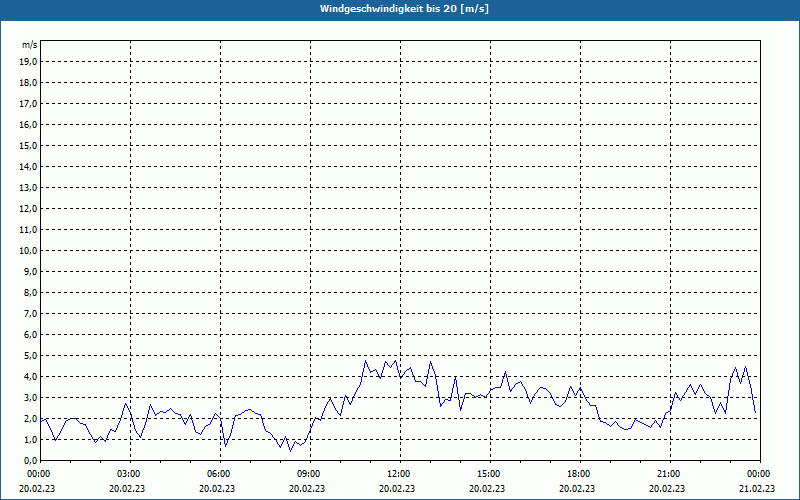
Task: Click the 00:00 label above 21.02.23
Action: 758,474
